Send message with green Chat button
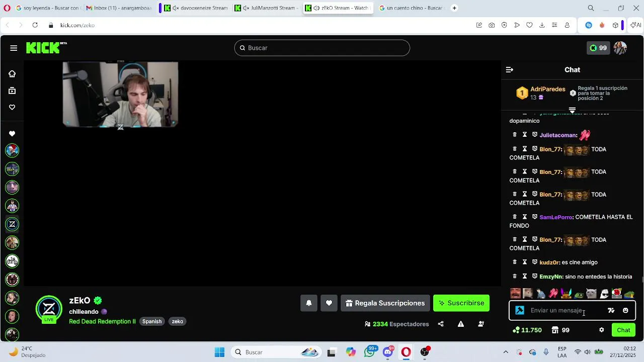 pos(623,330)
